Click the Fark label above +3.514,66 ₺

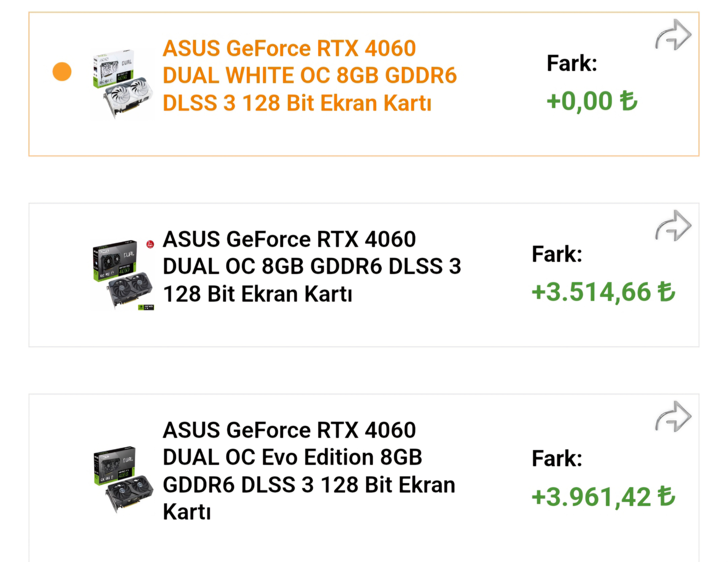click(x=557, y=255)
